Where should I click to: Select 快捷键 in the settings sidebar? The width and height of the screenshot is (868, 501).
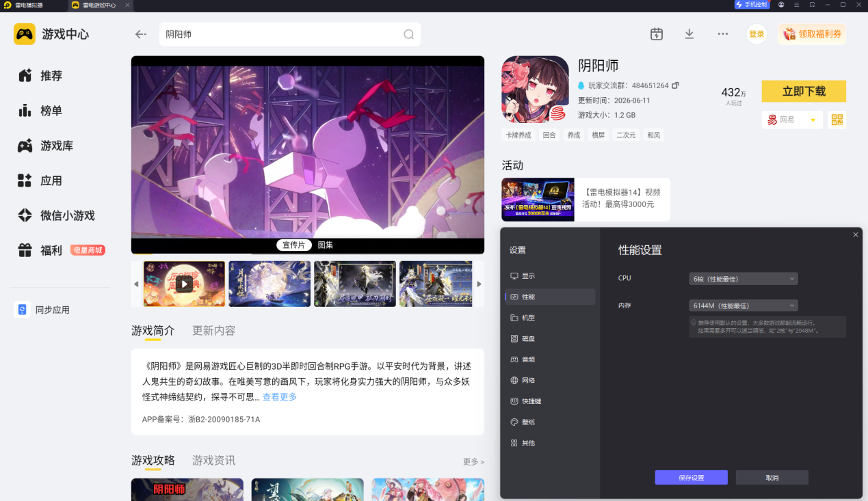[550, 401]
